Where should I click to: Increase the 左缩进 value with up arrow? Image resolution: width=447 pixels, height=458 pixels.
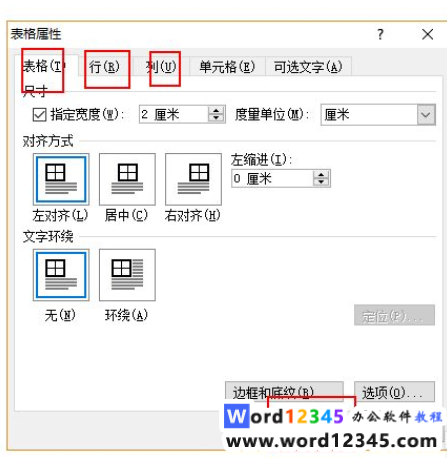321,175
